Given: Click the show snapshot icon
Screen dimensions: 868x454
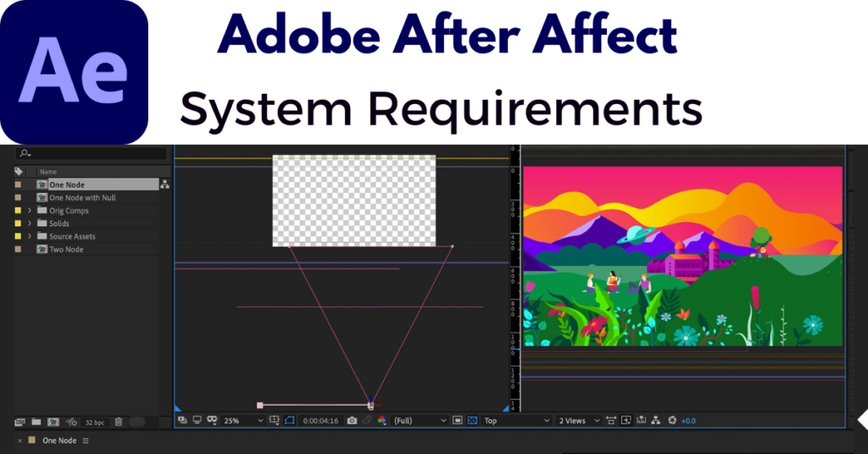Looking at the screenshot, I should coord(367,421).
